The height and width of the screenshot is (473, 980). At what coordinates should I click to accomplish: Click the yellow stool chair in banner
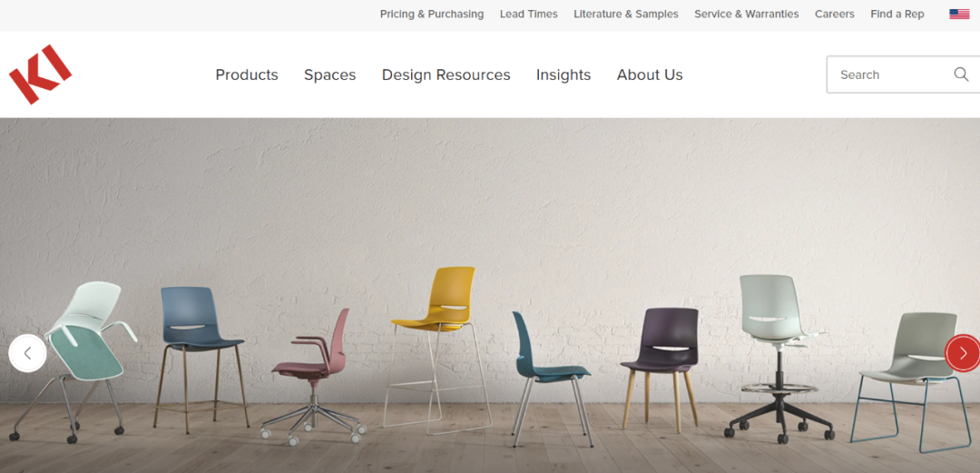click(436, 350)
